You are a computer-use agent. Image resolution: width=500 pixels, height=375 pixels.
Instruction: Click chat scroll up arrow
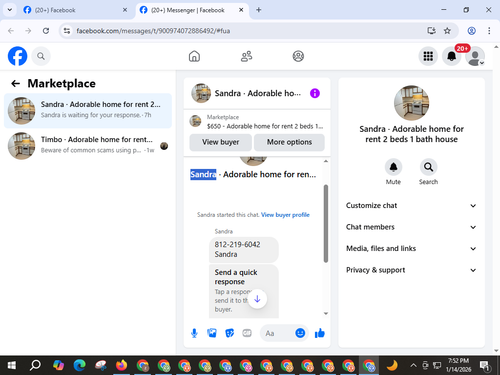pos(326,161)
